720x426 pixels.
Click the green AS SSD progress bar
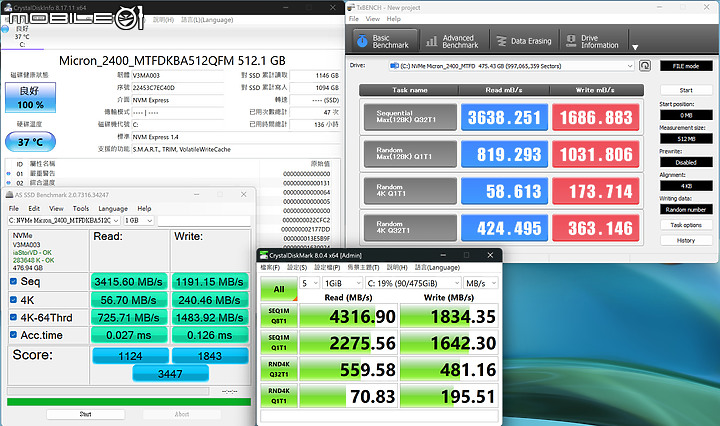(129, 402)
